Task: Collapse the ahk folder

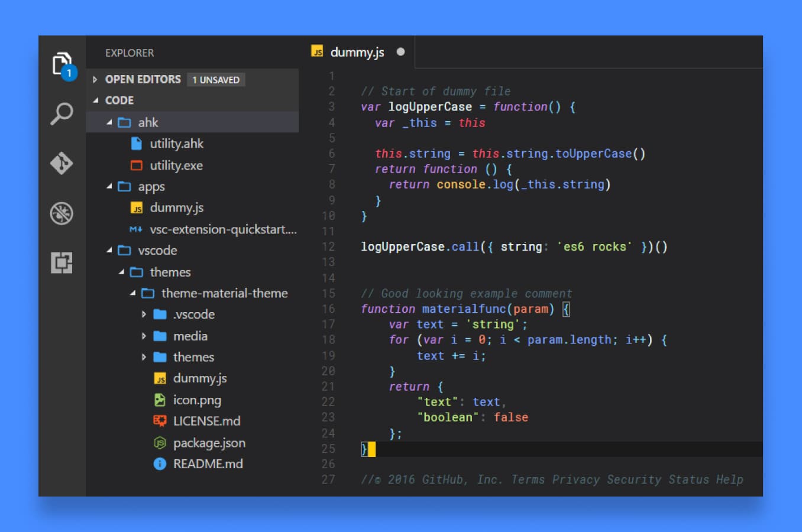Action: point(109,122)
